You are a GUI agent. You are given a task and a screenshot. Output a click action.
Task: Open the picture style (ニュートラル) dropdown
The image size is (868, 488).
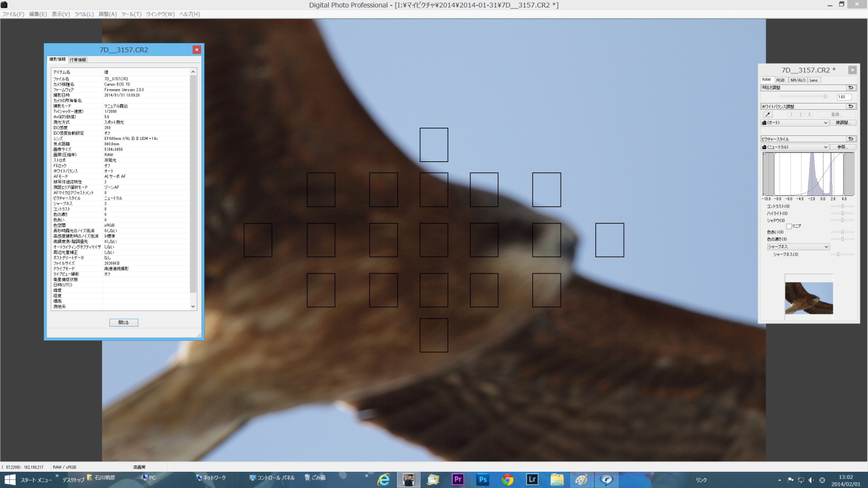[795, 147]
